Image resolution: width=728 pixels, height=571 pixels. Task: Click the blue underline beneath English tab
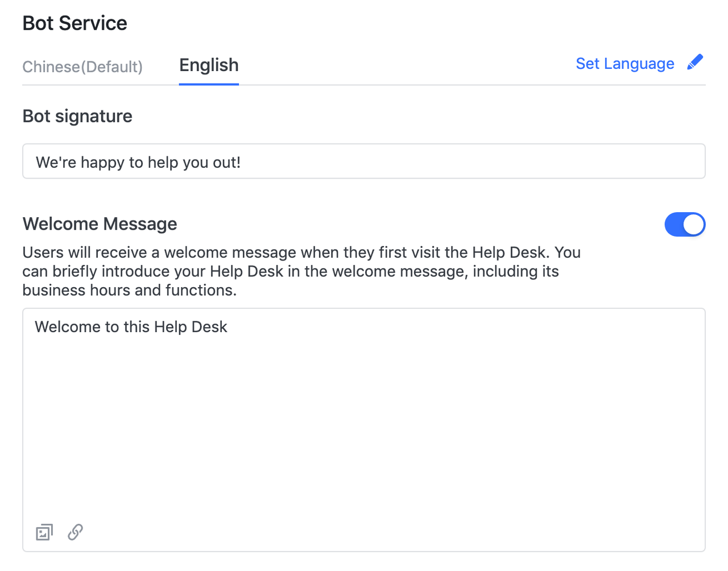click(209, 84)
